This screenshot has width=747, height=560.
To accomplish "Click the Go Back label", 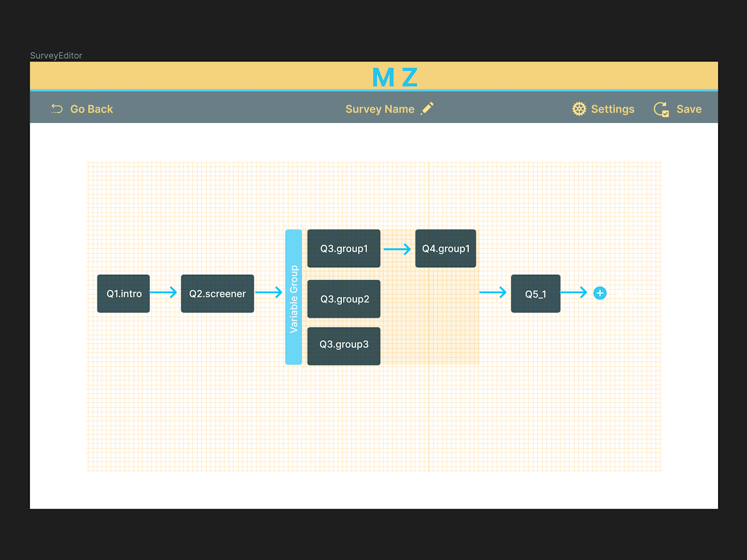I will (x=92, y=109).
